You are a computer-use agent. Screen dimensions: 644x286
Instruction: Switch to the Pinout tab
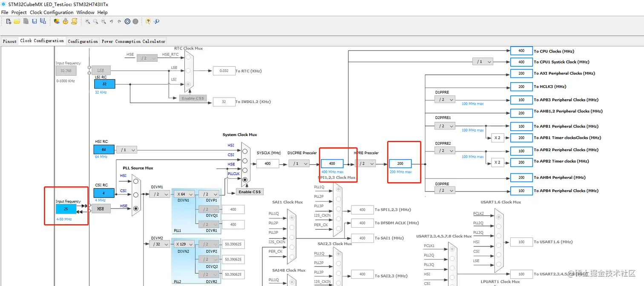click(10, 41)
